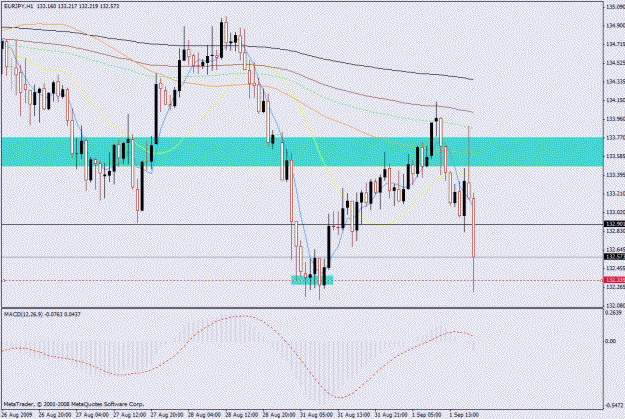Image resolution: width=625 pixels, height=419 pixels.
Task: Click the 27 Aug 20:00 time label
Action: [167, 415]
